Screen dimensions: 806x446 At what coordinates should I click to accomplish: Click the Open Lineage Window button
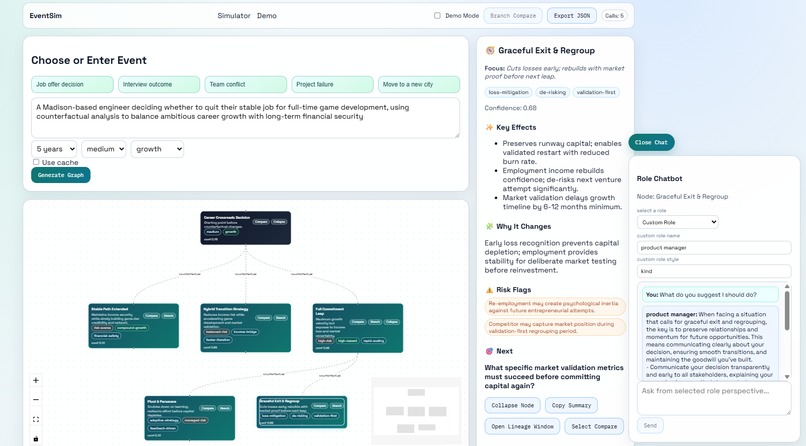click(522, 426)
